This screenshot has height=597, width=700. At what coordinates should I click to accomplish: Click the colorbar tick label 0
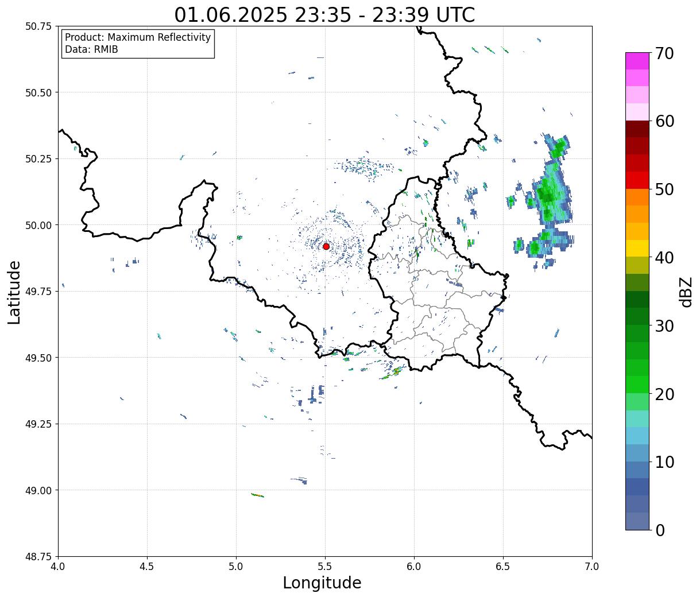659,530
